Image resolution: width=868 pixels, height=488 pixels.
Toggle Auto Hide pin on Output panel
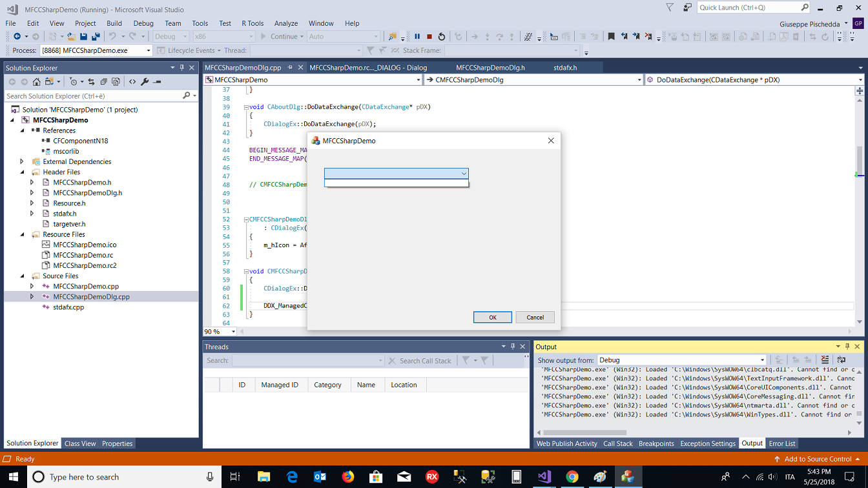(x=848, y=347)
